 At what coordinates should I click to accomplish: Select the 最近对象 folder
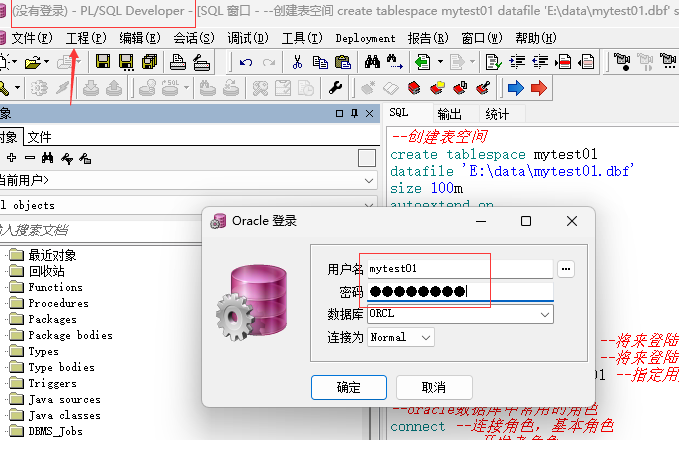tap(52, 255)
